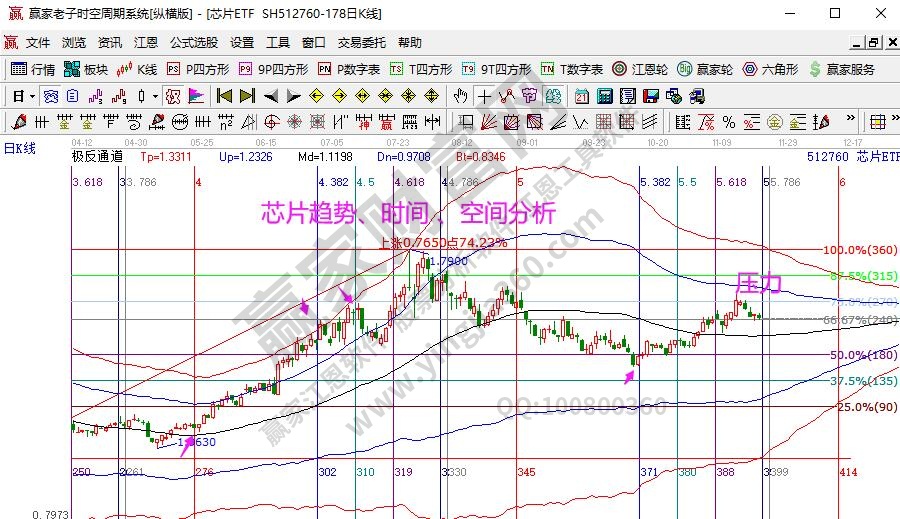Open the 交易委托 menu
Image resolution: width=900 pixels, height=519 pixels.
pos(361,43)
